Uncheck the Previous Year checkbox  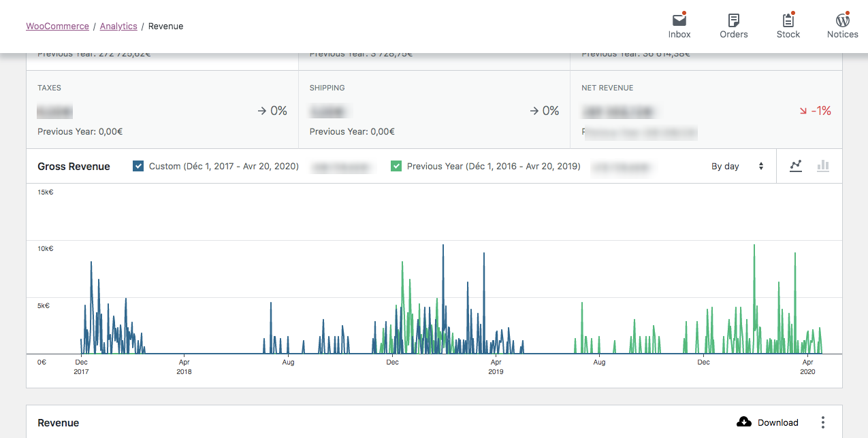point(396,166)
